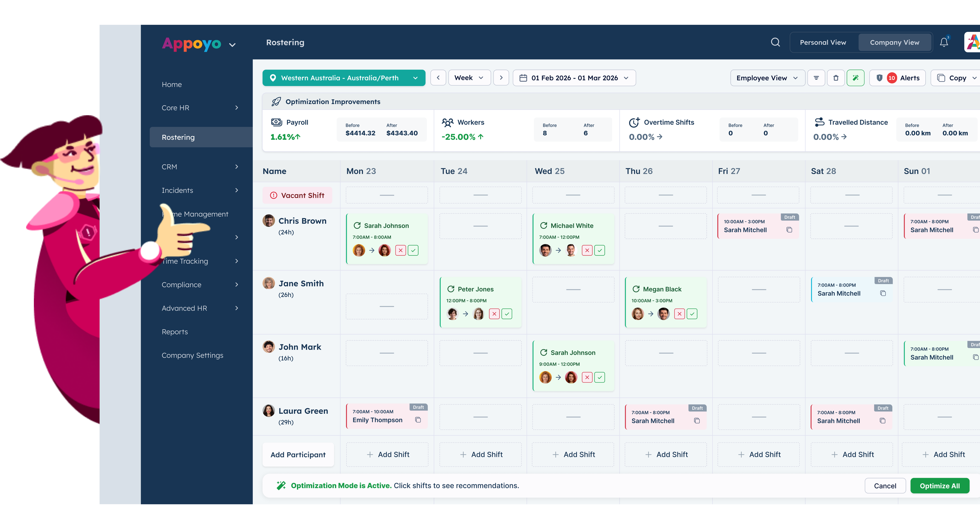Click the Optimize All button
980x529 pixels.
940,486
